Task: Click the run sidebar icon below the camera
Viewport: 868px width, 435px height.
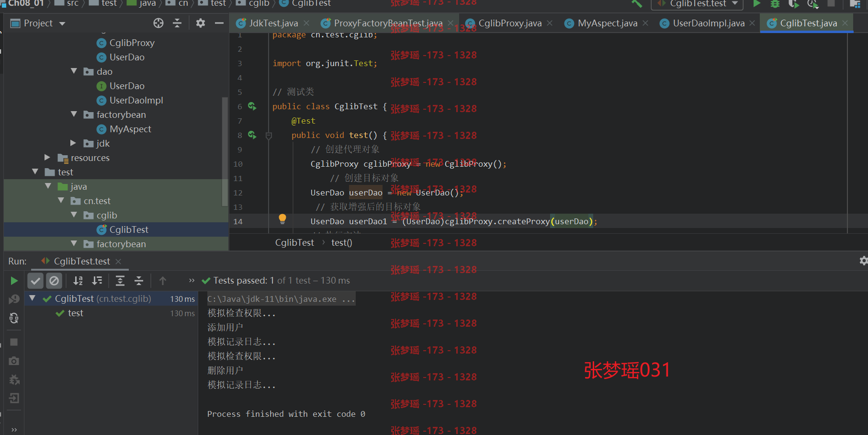Action: (14, 380)
